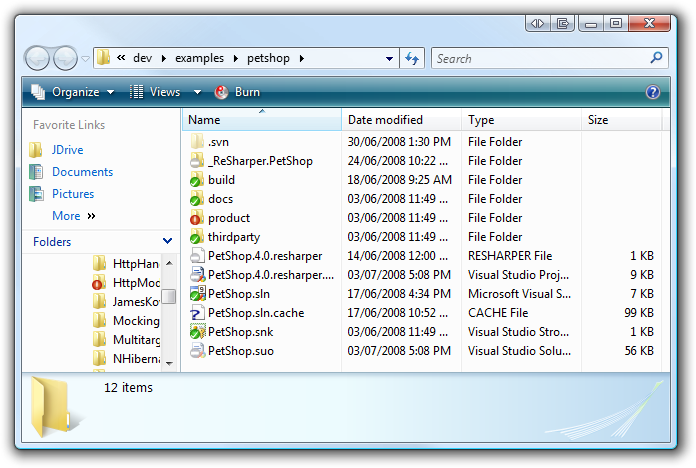Click the Documents icon in Favorite Links
This screenshot has width=696, height=468.
click(x=36, y=172)
